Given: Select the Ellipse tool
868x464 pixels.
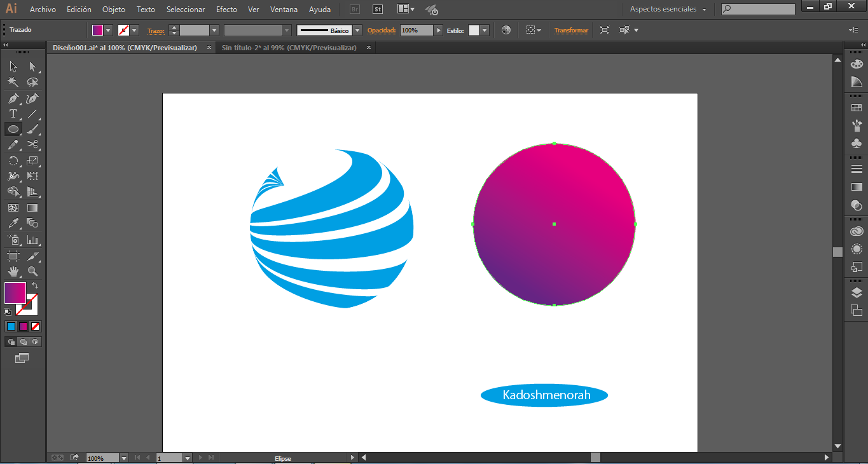Looking at the screenshot, I should pyautogui.click(x=13, y=129).
